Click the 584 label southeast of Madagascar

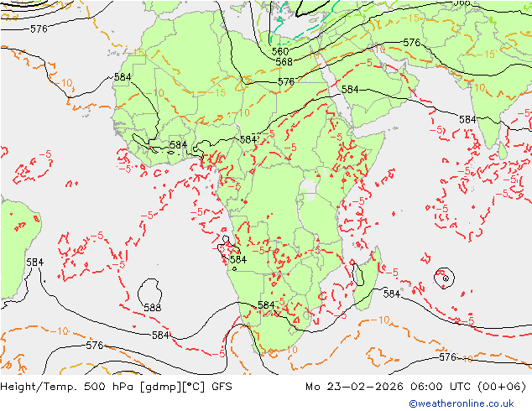[x=392, y=294]
